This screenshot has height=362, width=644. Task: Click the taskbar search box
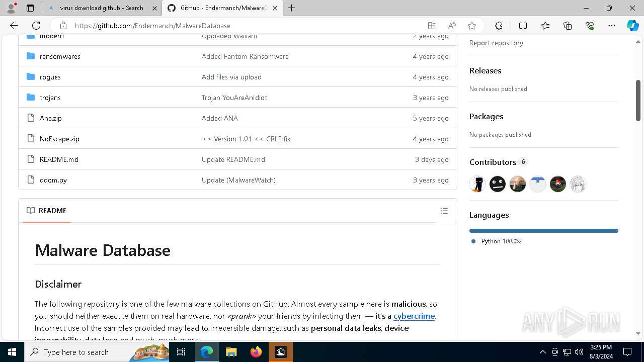click(x=97, y=352)
